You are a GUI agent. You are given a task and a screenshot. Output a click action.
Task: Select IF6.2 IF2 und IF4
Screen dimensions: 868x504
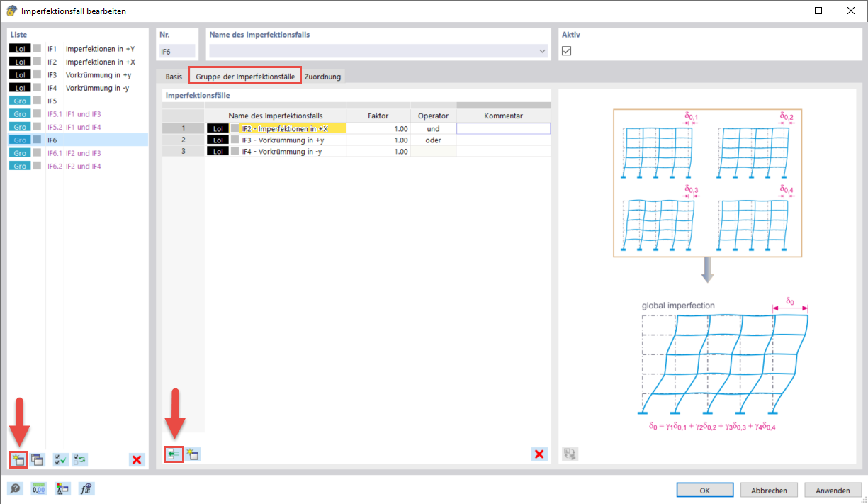pyautogui.click(x=78, y=166)
